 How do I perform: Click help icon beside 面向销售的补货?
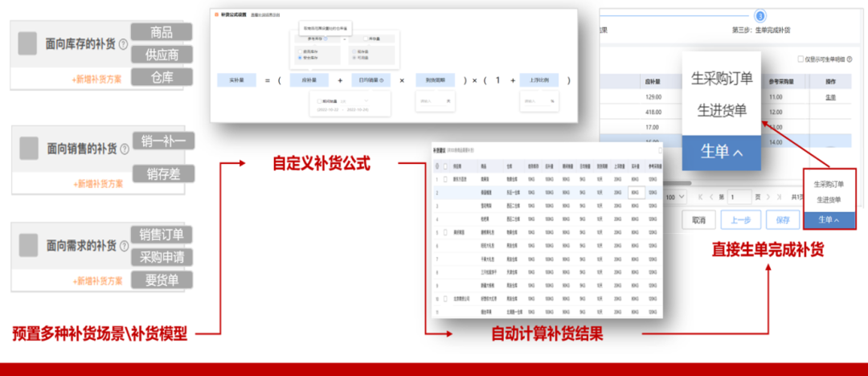(x=123, y=149)
